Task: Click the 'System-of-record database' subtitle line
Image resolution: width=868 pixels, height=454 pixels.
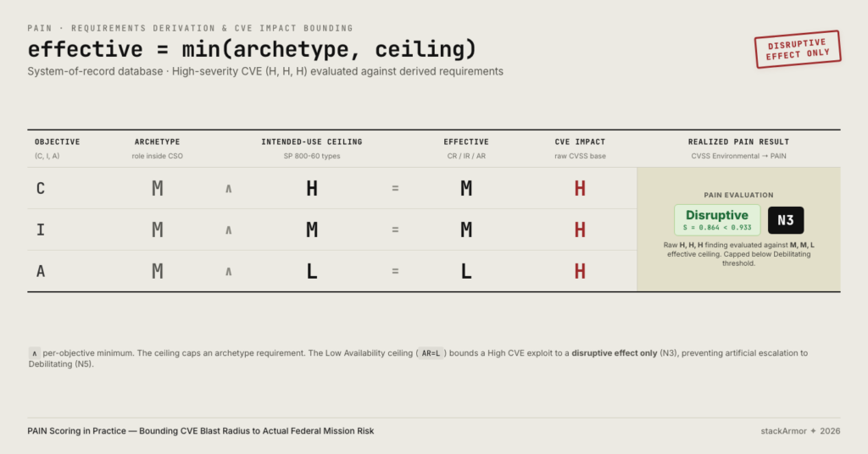Action: pyautogui.click(x=265, y=71)
